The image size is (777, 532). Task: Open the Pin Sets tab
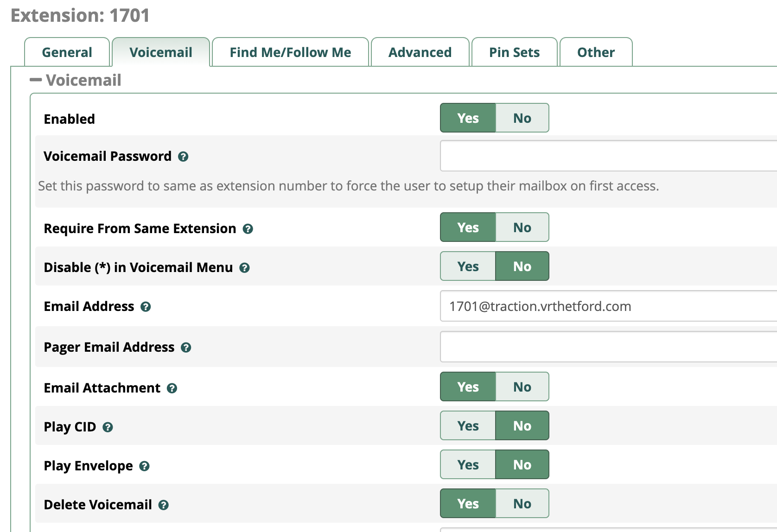(514, 52)
